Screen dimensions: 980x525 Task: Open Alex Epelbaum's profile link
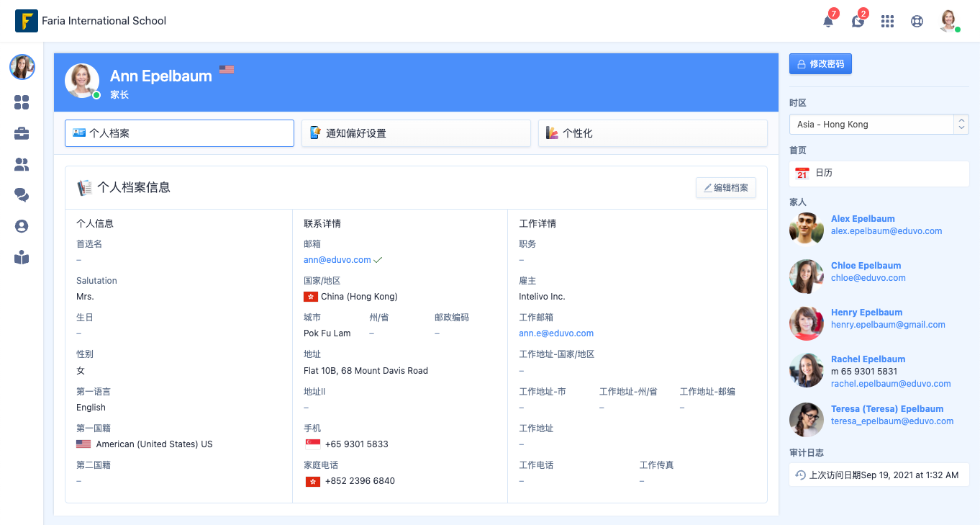point(863,219)
